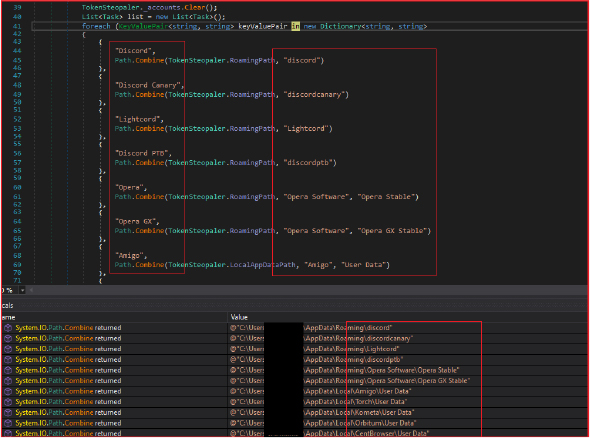Click the cube icon of the Amigo\User Data row
The width and height of the screenshot is (590, 438).
(x=8, y=391)
